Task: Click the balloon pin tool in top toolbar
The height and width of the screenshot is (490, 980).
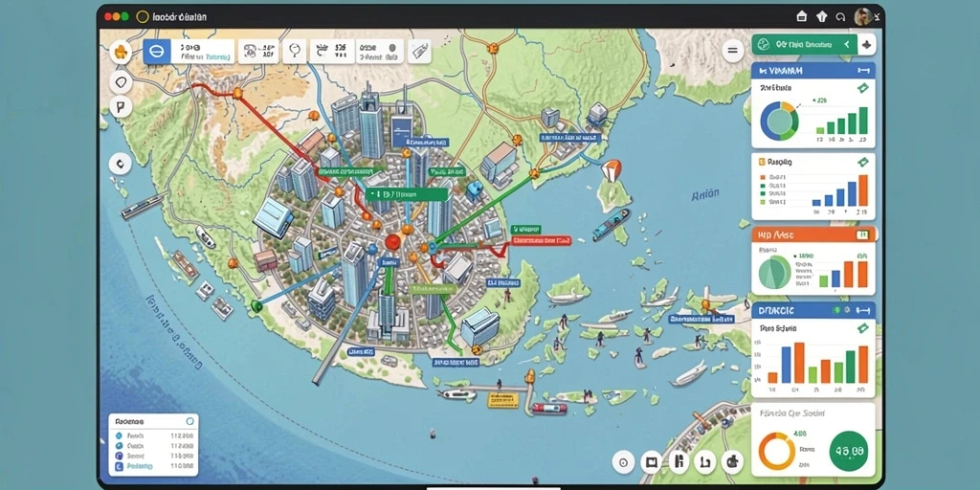Action: click(294, 52)
